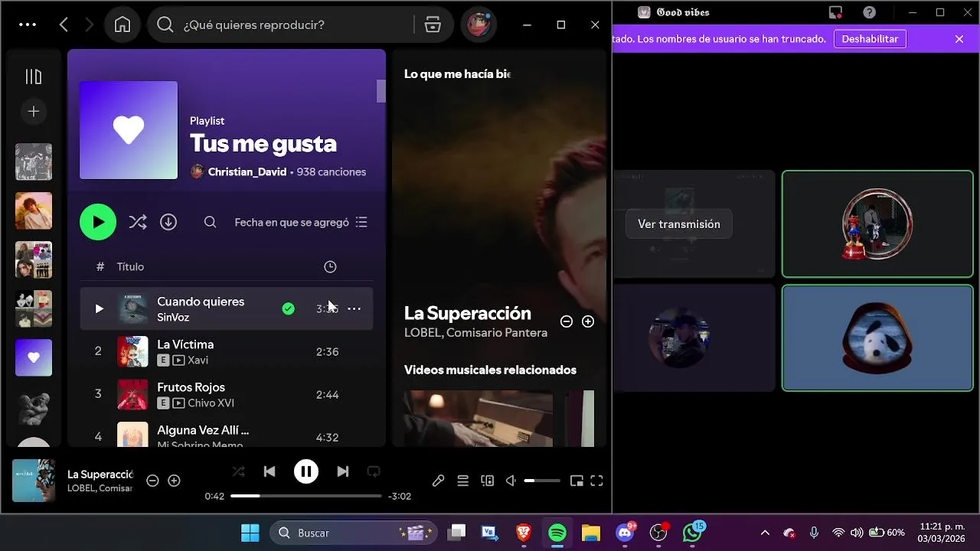Image resolution: width=980 pixels, height=551 pixels.
Task: Switch player to full screen
Action: pos(597,481)
